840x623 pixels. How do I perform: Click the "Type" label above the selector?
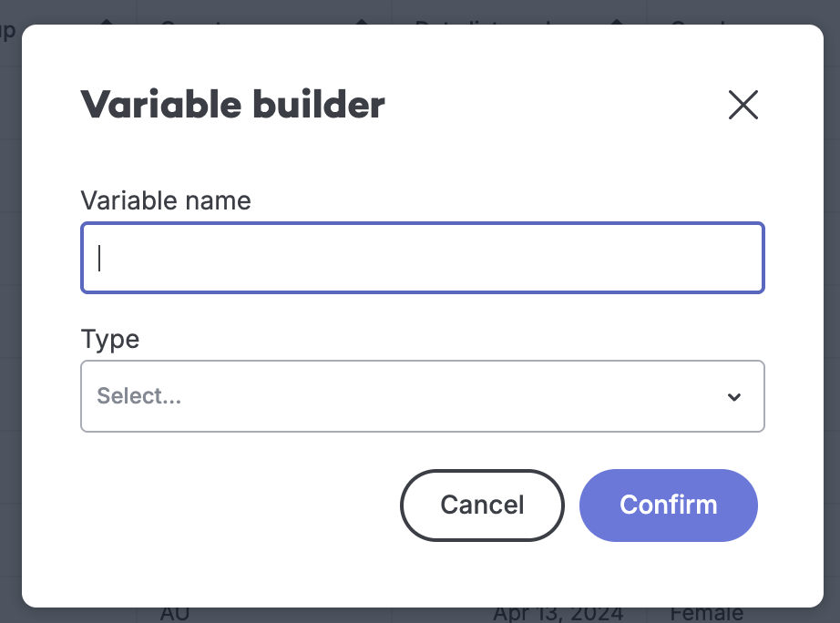pos(110,339)
